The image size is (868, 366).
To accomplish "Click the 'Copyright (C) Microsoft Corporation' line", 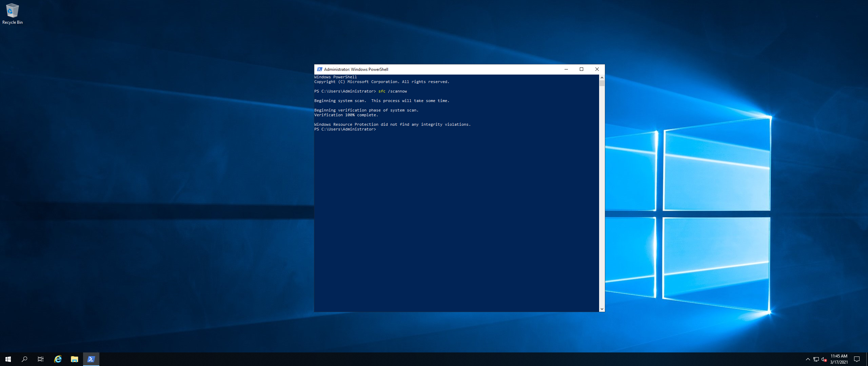I will (x=381, y=82).
